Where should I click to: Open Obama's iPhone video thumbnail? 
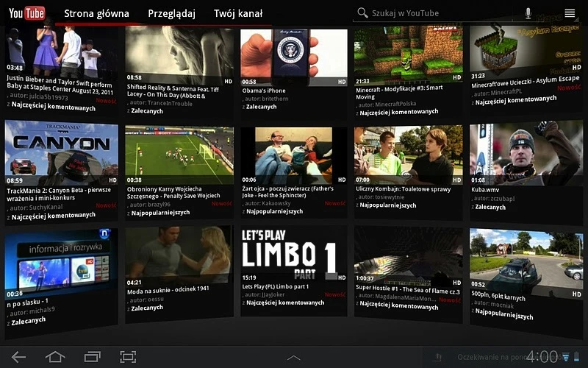pyautogui.click(x=293, y=57)
